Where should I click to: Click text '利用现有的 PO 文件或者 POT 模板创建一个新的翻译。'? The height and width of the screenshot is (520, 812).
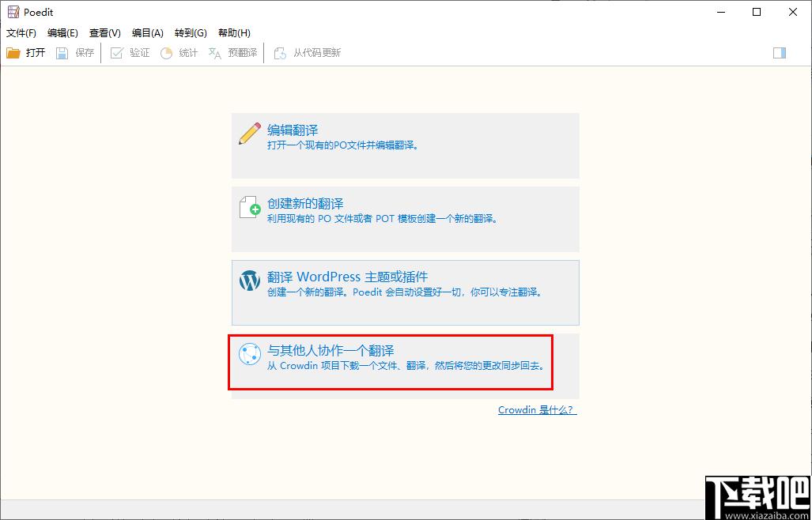tap(383, 219)
